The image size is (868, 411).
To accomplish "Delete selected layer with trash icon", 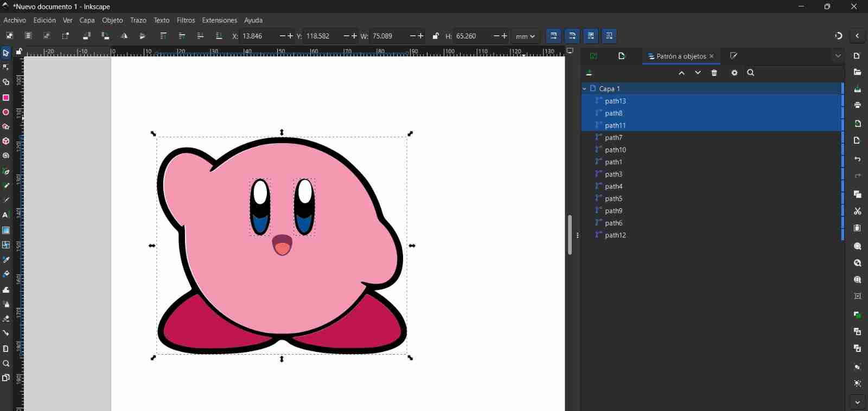I will 714,73.
